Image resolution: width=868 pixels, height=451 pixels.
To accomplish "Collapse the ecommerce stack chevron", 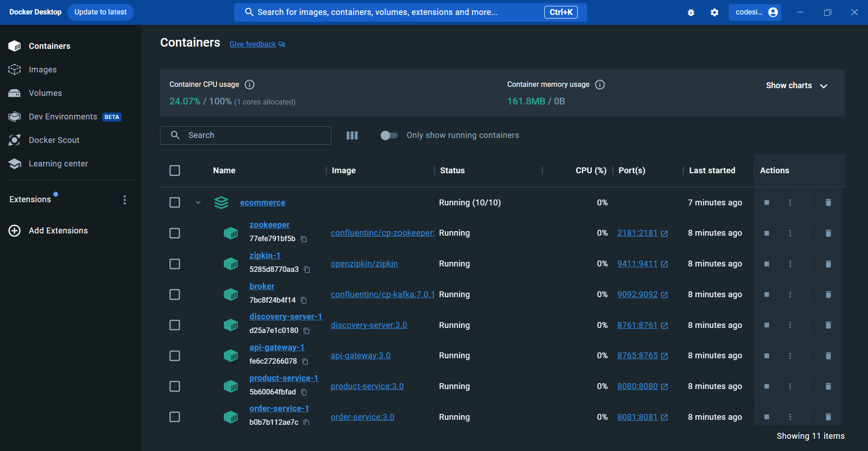I will point(198,203).
